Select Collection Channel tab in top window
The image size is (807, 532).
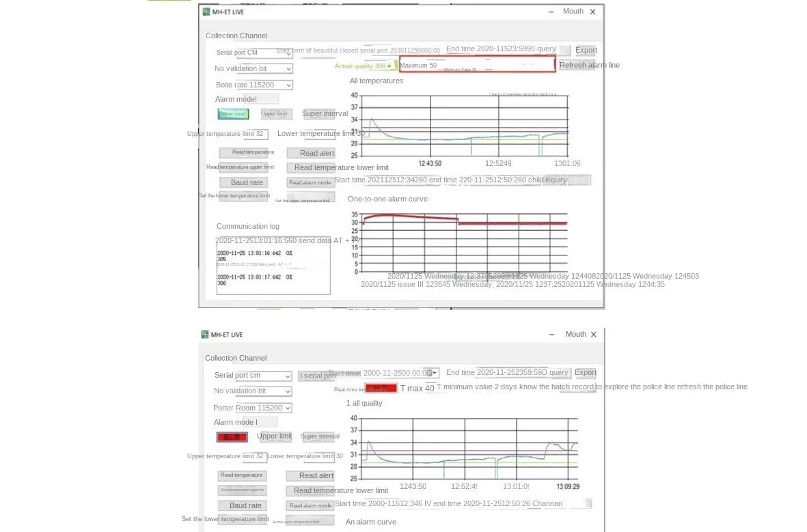tap(236, 36)
